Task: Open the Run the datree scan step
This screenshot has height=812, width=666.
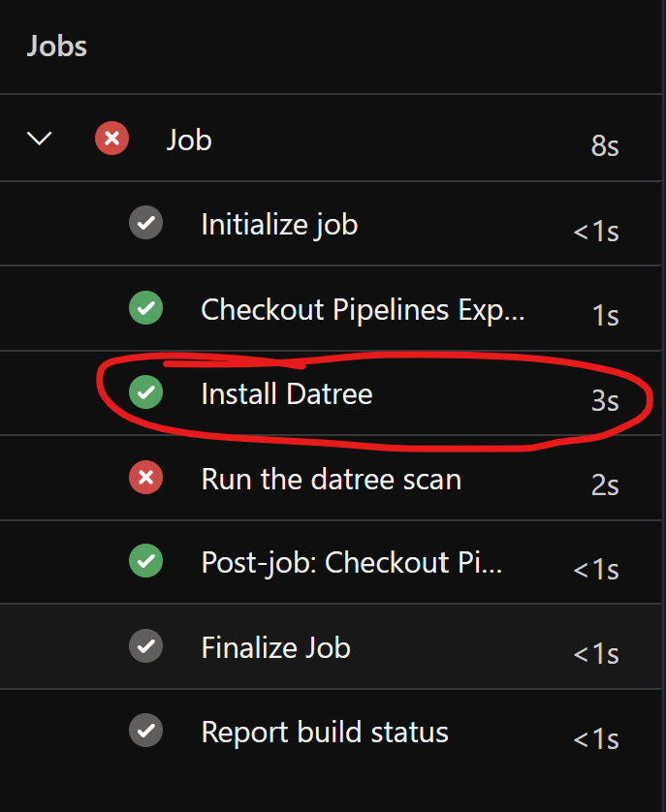Action: pyautogui.click(x=332, y=478)
